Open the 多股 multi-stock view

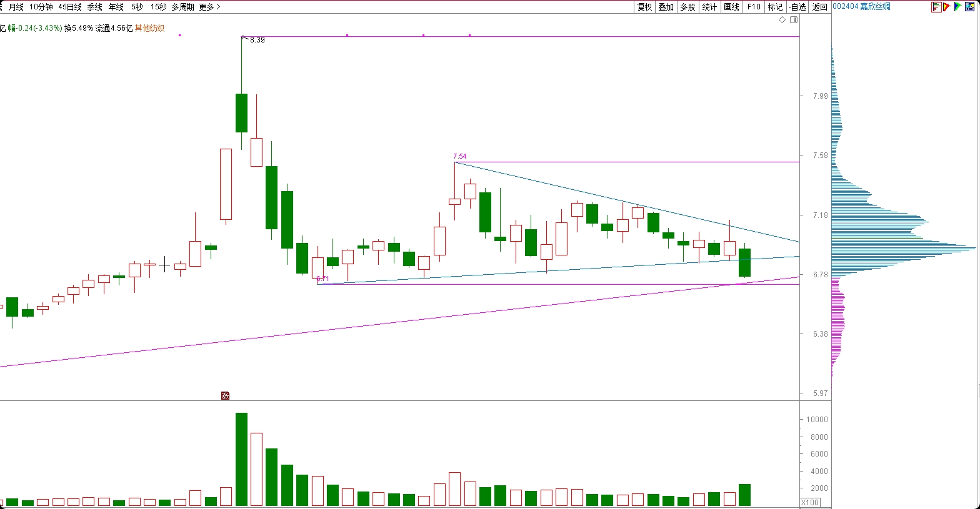click(687, 7)
